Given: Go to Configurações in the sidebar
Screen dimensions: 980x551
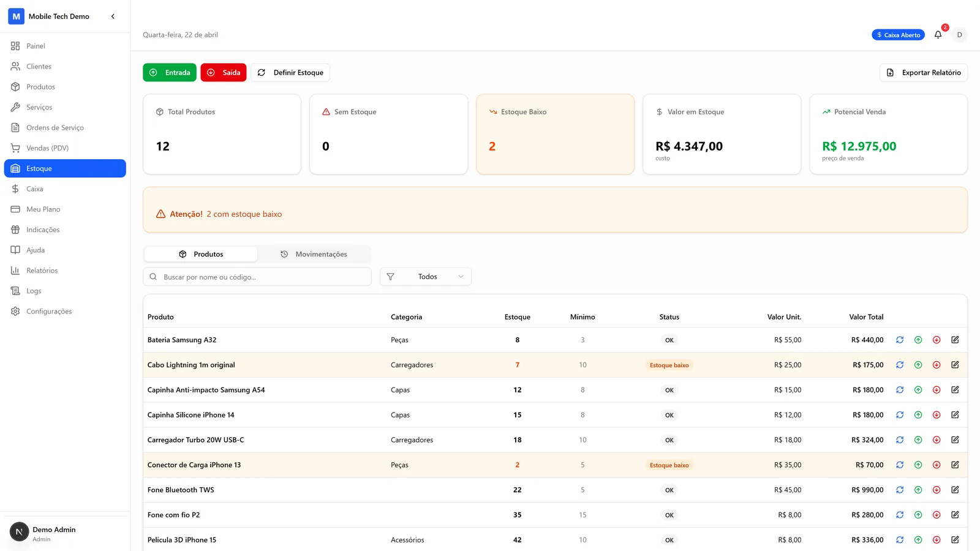Looking at the screenshot, I should [x=65, y=312].
